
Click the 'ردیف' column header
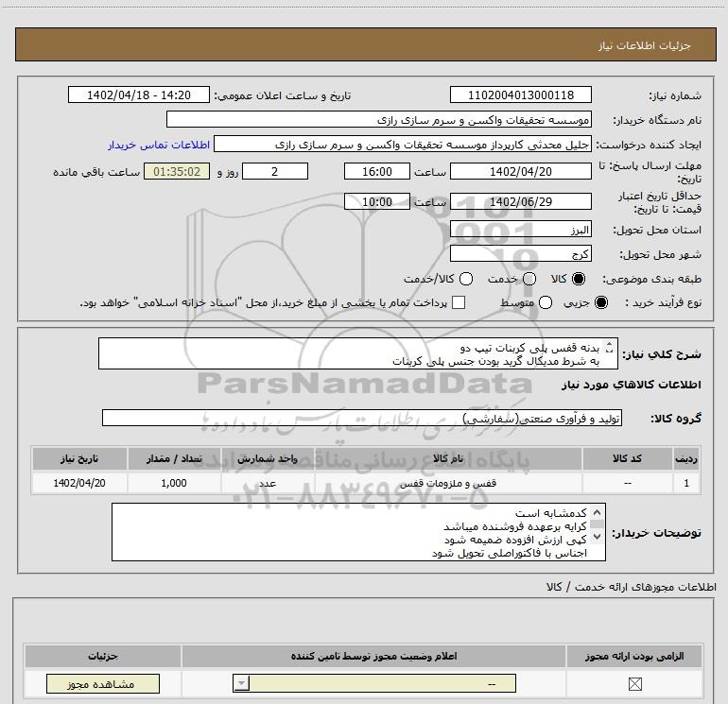point(686,459)
